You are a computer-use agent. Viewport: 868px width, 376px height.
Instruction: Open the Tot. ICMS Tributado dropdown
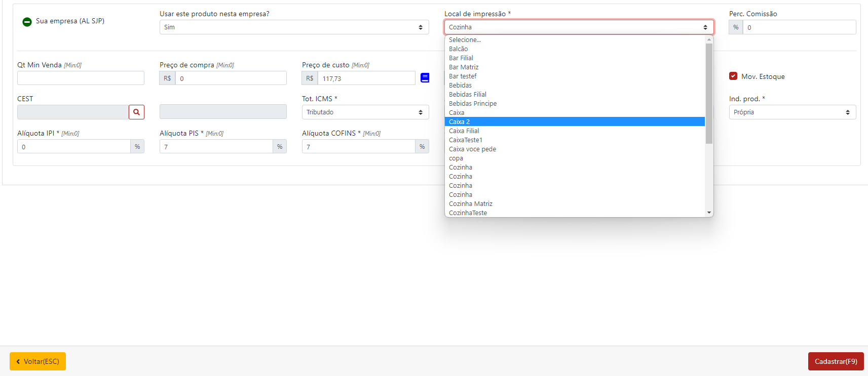pyautogui.click(x=365, y=112)
